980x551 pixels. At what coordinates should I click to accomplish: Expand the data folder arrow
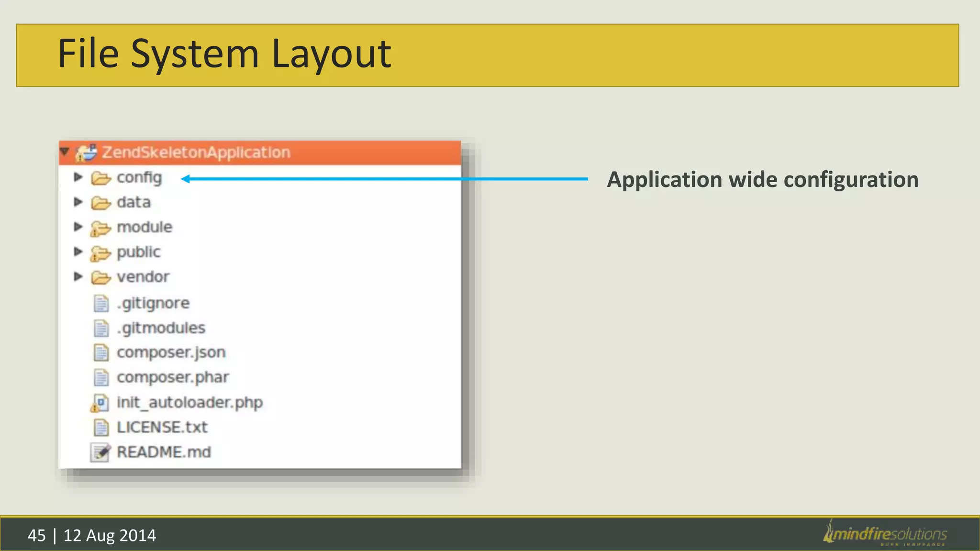click(x=78, y=202)
